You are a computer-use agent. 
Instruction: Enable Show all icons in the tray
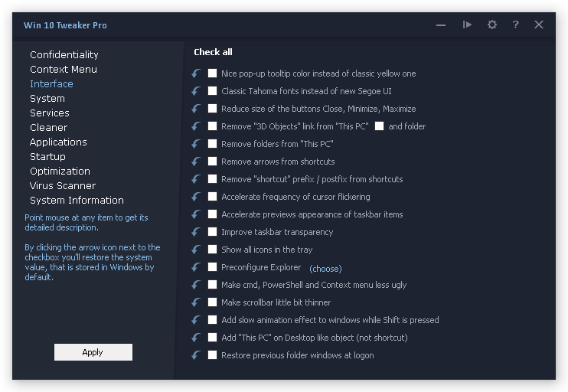point(213,250)
